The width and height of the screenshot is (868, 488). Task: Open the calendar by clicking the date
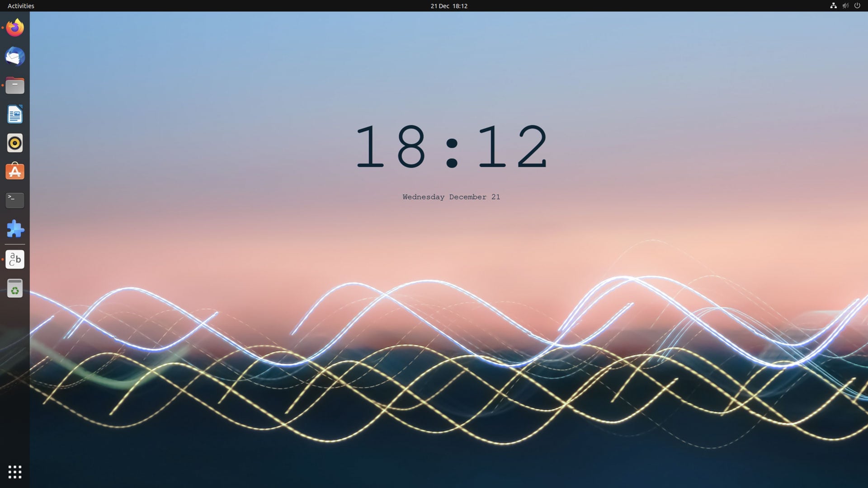pyautogui.click(x=449, y=6)
